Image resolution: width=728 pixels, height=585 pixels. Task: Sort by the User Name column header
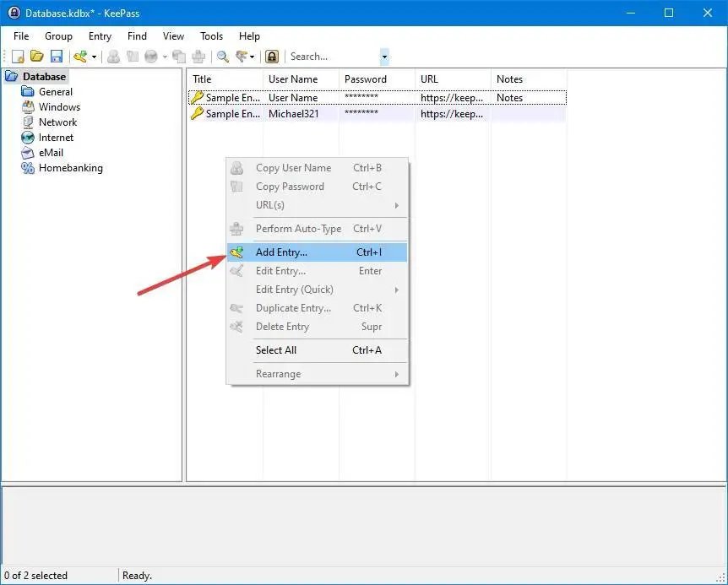(x=301, y=79)
